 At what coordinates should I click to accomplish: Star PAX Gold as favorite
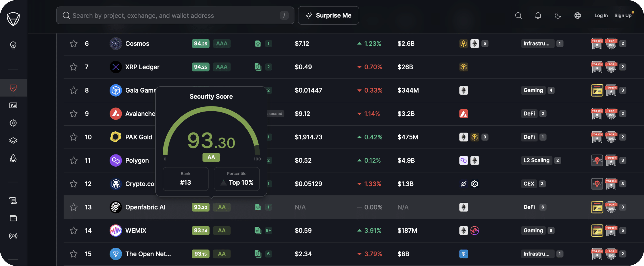point(74,137)
